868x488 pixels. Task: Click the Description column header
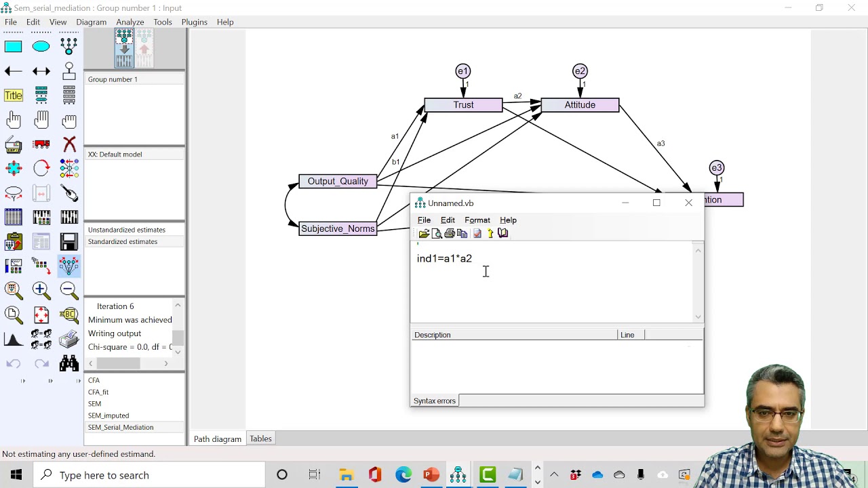514,335
